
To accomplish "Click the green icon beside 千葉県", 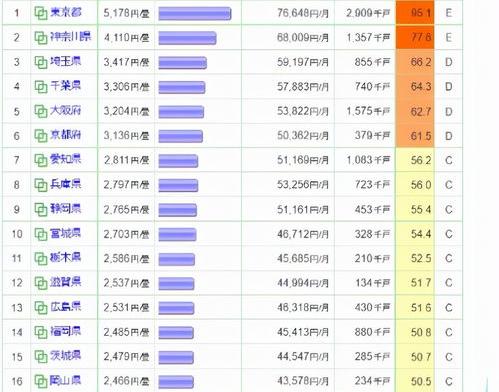I will pyautogui.click(x=41, y=87).
